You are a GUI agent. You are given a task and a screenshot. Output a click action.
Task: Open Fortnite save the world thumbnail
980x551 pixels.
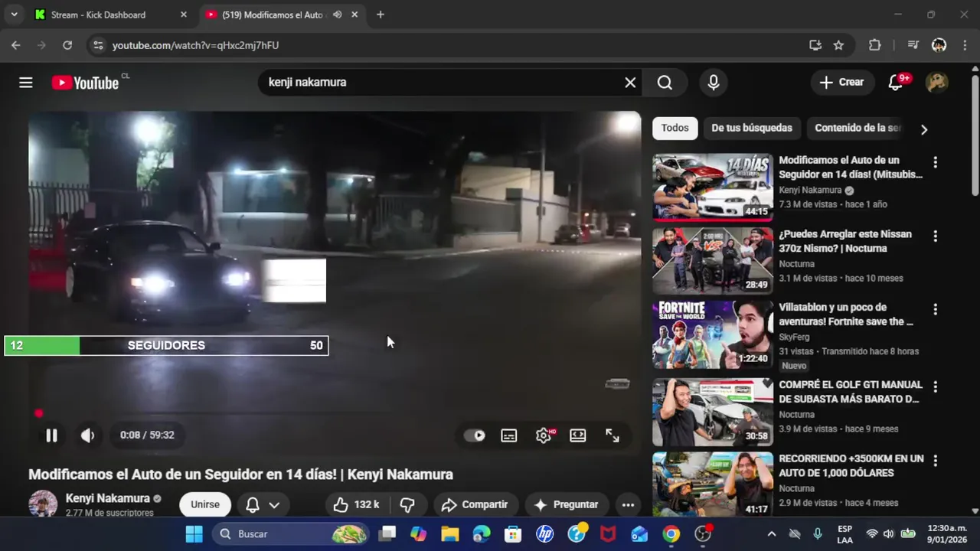click(x=713, y=334)
